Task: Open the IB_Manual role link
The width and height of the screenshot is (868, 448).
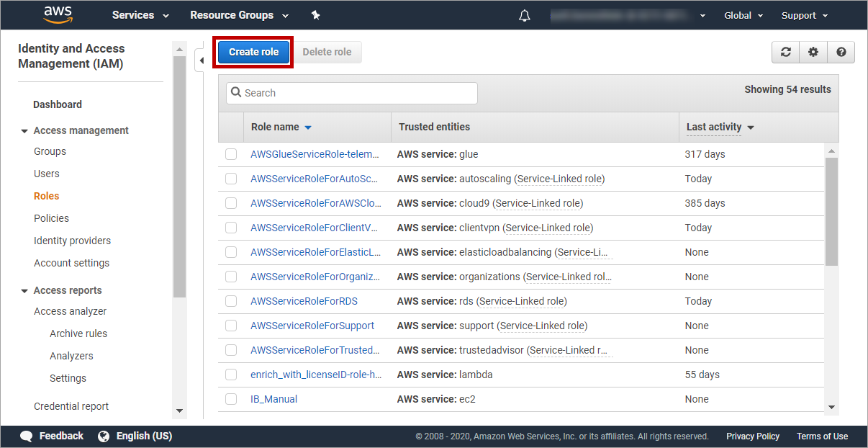Action: tap(273, 399)
